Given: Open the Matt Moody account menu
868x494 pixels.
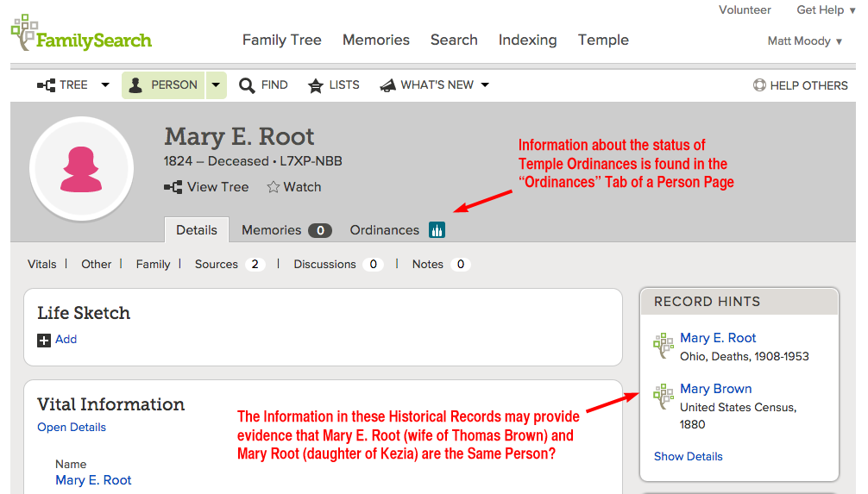Looking at the screenshot, I should click(x=805, y=41).
